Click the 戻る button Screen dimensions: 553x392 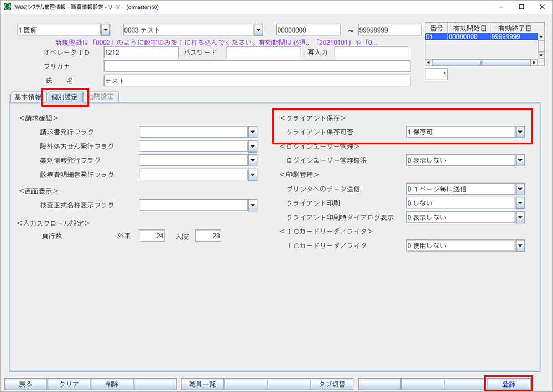pyautogui.click(x=25, y=384)
